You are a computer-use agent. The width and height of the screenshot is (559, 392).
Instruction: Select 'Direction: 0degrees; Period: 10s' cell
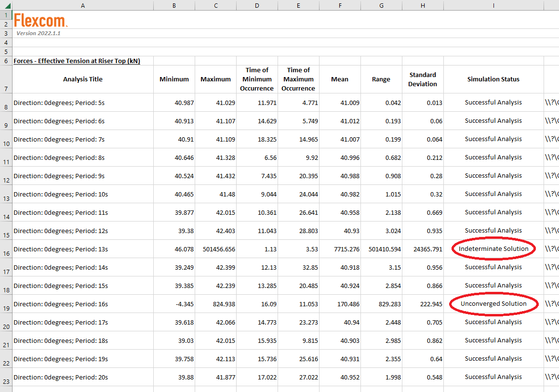(x=83, y=194)
